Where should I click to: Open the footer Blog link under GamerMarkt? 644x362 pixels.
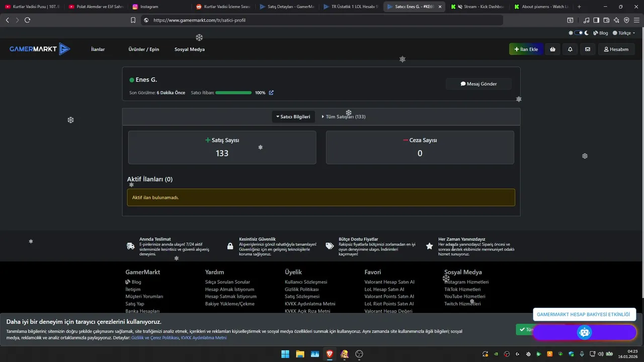133,282
